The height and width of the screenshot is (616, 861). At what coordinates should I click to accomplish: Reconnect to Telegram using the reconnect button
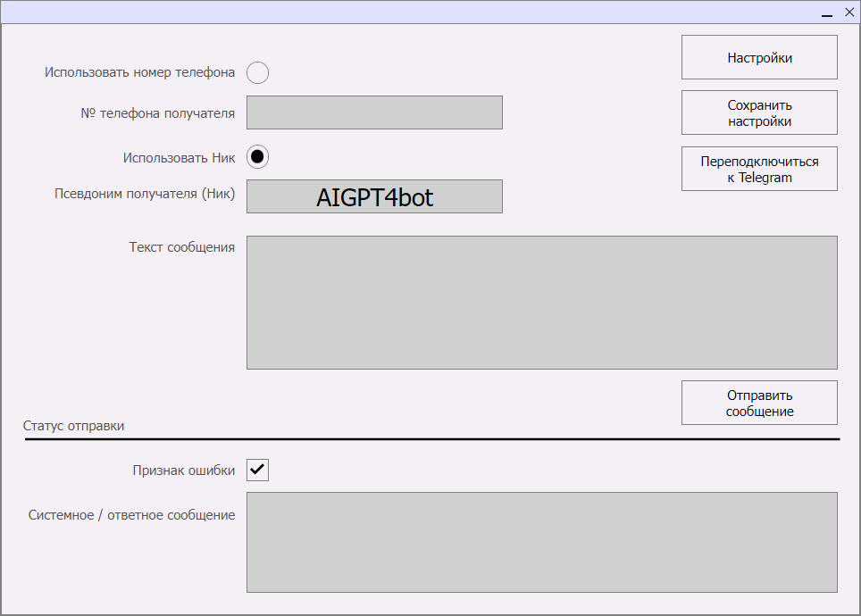point(758,168)
